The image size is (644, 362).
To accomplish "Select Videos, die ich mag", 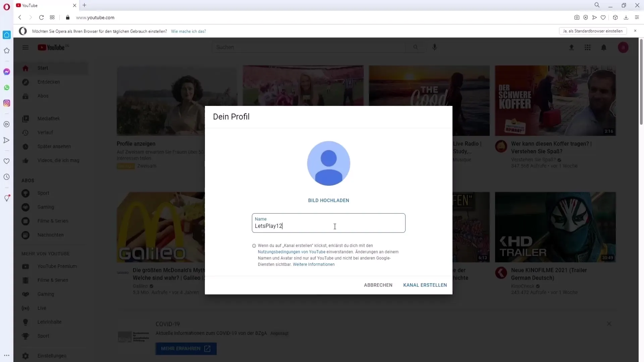I will (x=51, y=161).
